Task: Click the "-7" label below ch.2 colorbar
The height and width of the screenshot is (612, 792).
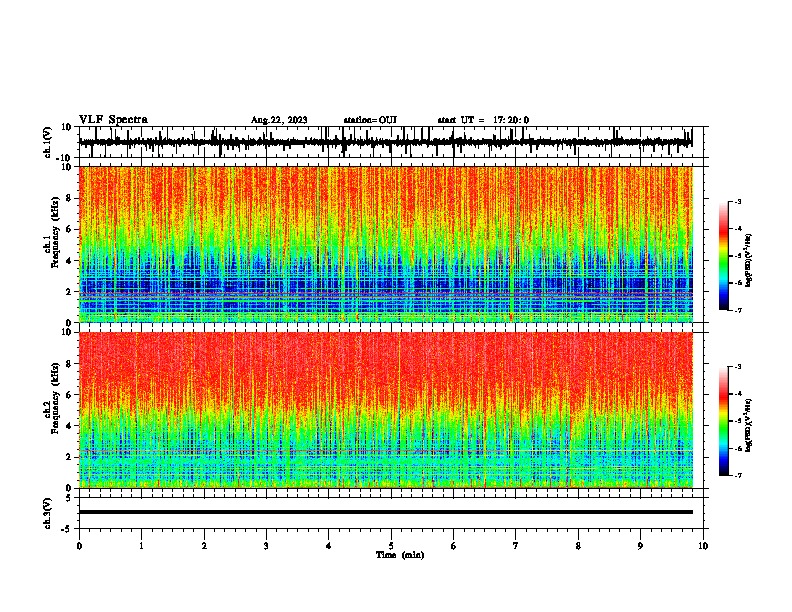Action: click(x=737, y=475)
